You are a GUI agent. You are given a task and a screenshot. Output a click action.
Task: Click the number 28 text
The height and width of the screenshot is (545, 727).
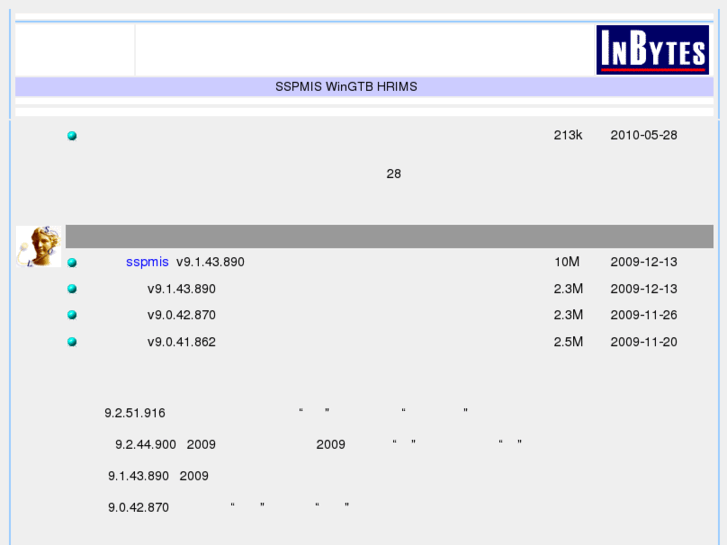[x=394, y=174]
